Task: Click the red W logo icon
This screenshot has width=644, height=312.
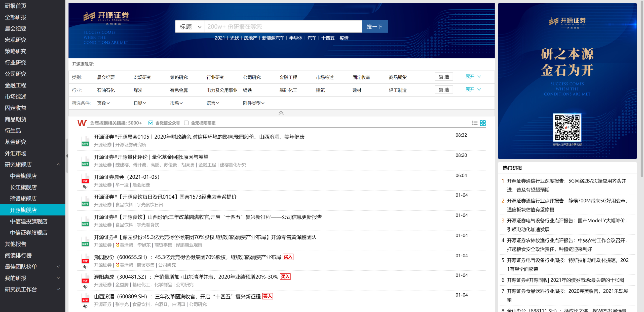Action: tap(82, 123)
